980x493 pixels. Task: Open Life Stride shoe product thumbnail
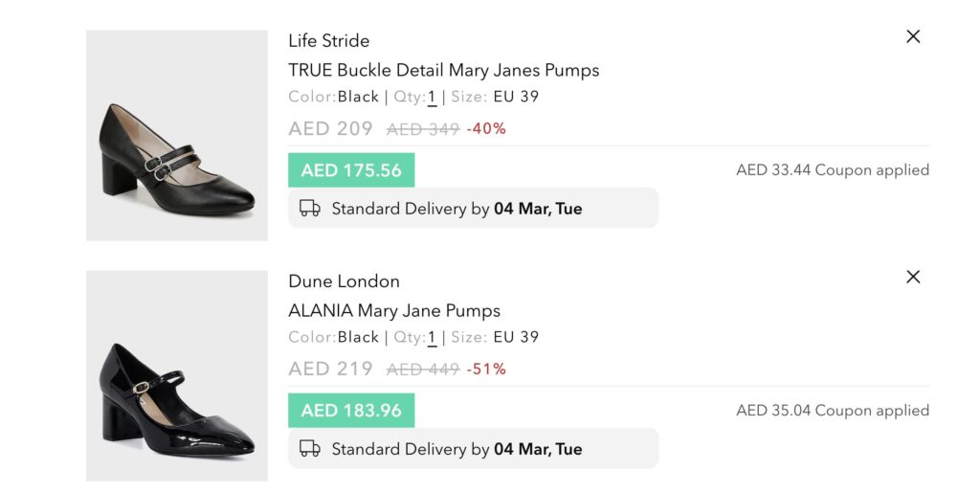pos(177,135)
